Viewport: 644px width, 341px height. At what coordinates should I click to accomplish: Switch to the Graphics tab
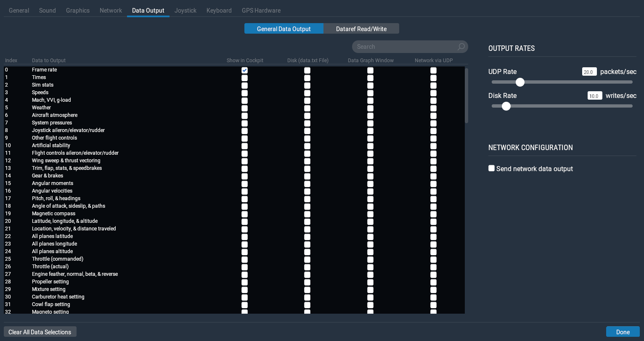pos(78,11)
